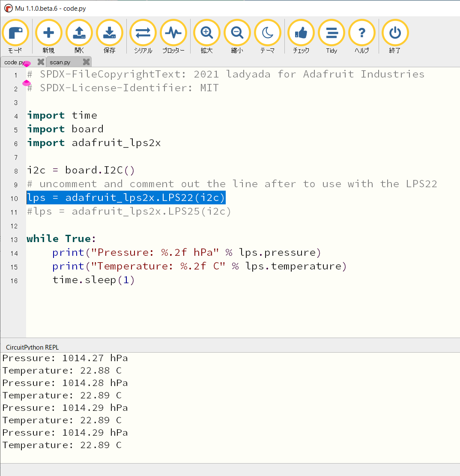Open the プロッター plotter icon

click(x=173, y=33)
